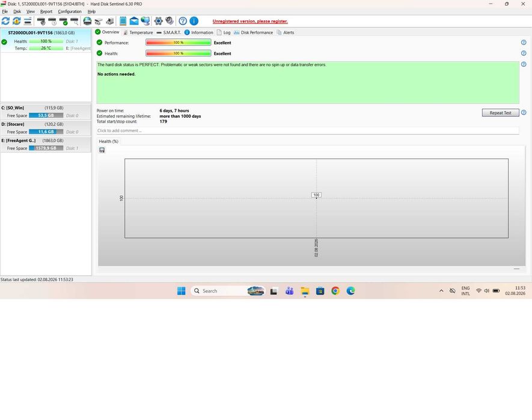Open the Disk menu
The width and height of the screenshot is (532, 420).
[x=17, y=11]
